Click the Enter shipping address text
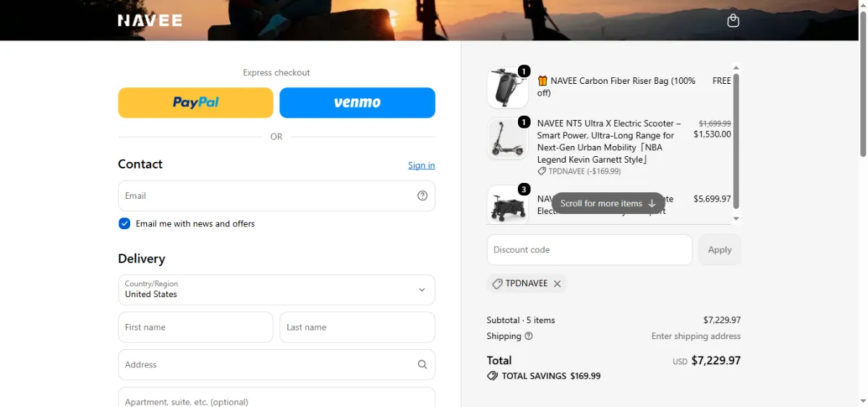868x407 pixels. coord(696,336)
